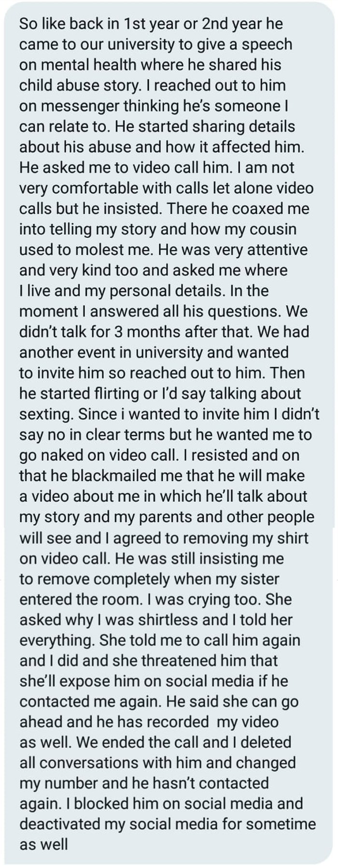Click the line "as well. We ended the call and I deleted"
Screen dimensions: 338x868
click(155, 742)
